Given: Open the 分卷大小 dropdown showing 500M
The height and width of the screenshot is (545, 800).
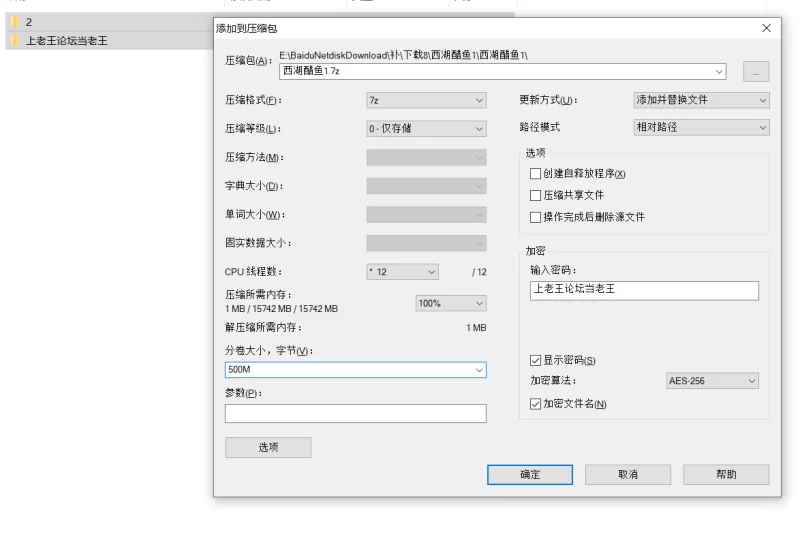Looking at the screenshot, I should point(479,370).
